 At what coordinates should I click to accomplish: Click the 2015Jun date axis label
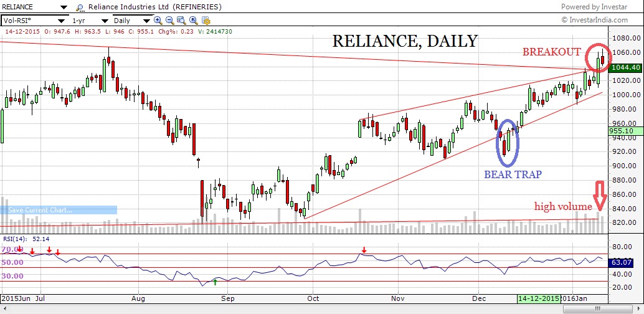(x=15, y=298)
